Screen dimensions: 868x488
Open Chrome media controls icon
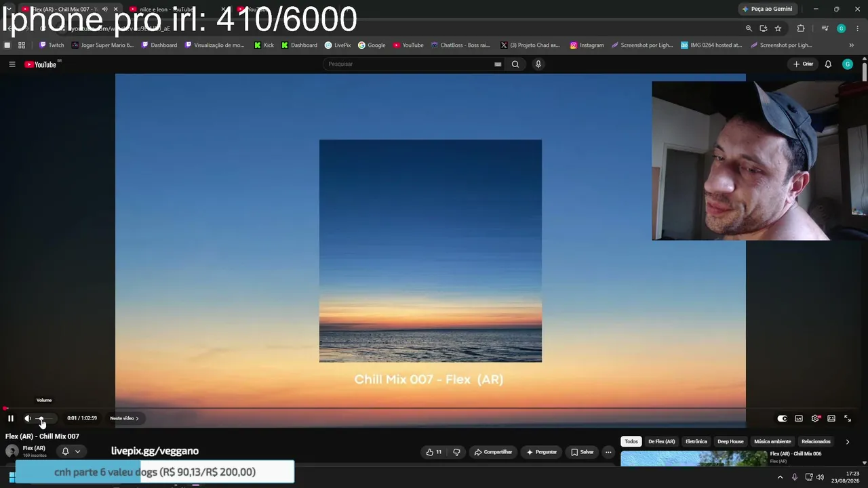(825, 28)
